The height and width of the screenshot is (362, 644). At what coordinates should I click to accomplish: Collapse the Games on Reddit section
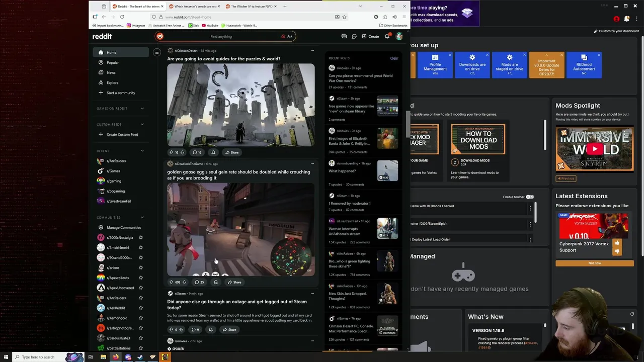point(142,108)
